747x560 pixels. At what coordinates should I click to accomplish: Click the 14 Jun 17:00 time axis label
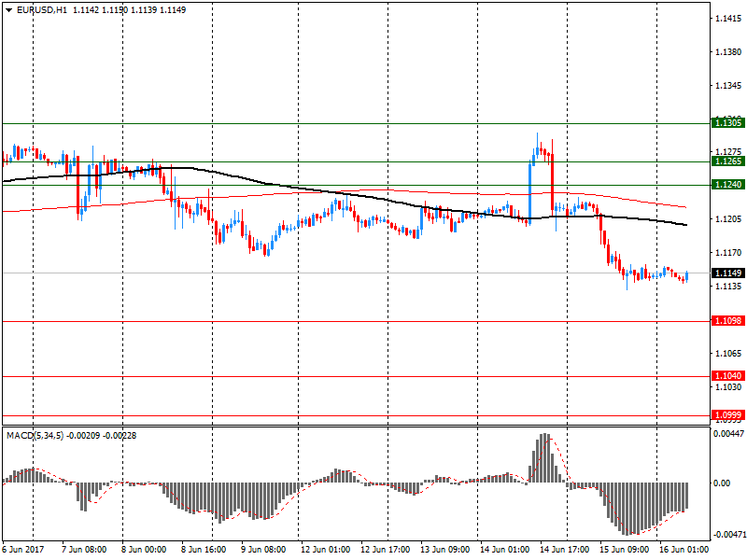(565, 550)
